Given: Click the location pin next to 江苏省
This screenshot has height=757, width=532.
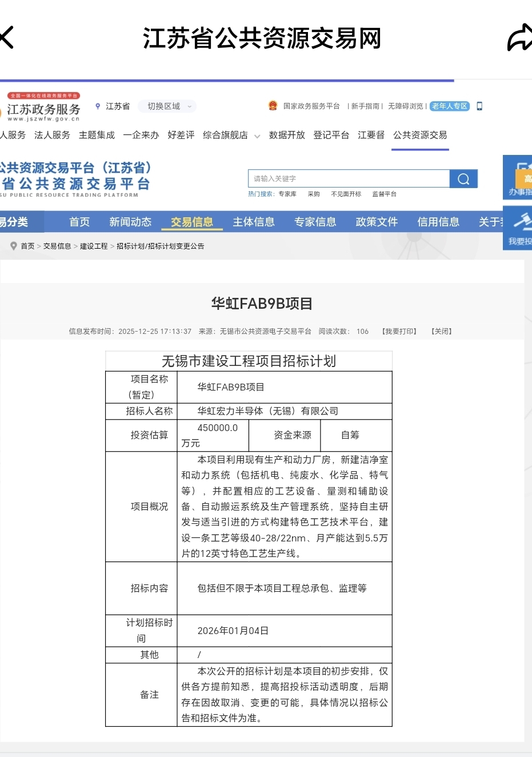Looking at the screenshot, I should 98,106.
